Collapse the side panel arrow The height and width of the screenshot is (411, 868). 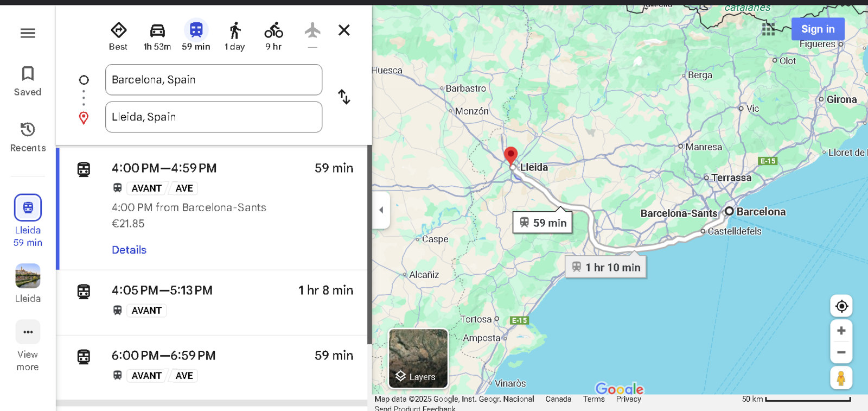(x=381, y=210)
